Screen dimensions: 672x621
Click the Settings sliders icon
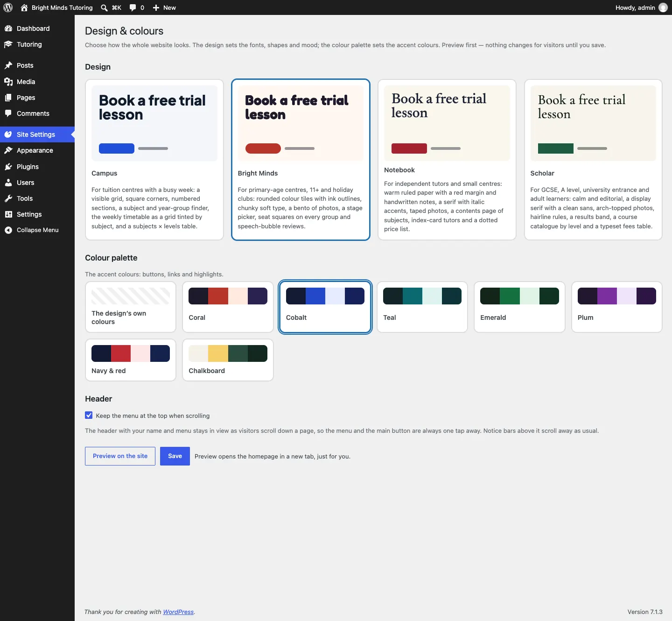pos(8,214)
